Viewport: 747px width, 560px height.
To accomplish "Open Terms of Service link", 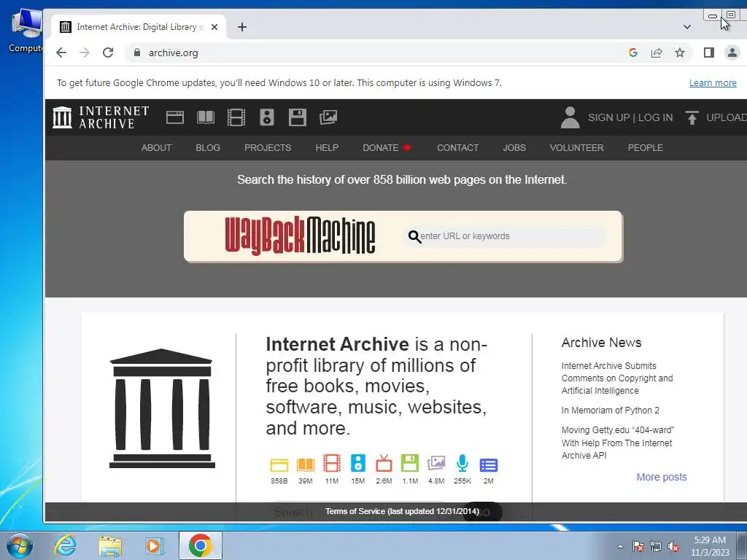I will (x=402, y=511).
